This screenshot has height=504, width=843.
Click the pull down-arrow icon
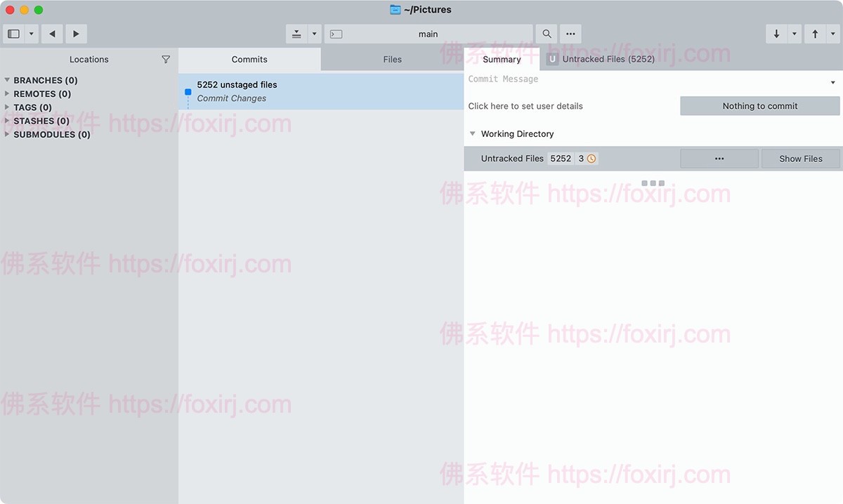pos(776,34)
